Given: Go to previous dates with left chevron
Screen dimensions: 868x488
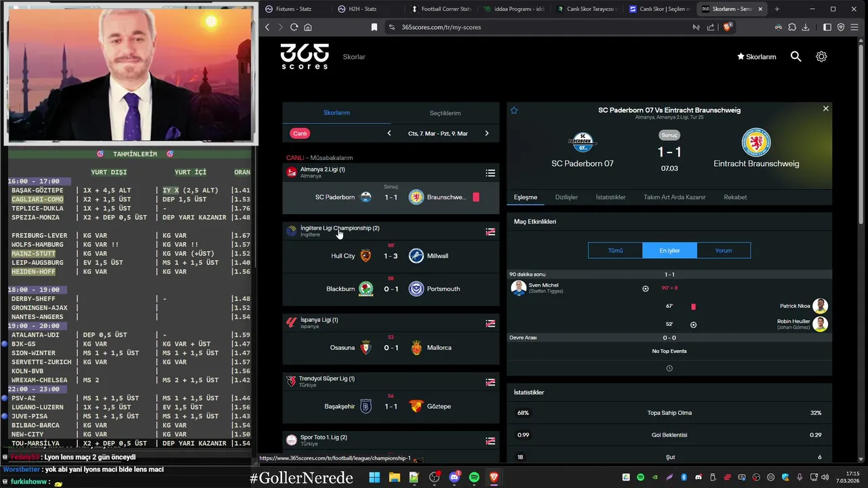Looking at the screenshot, I should [x=389, y=134].
